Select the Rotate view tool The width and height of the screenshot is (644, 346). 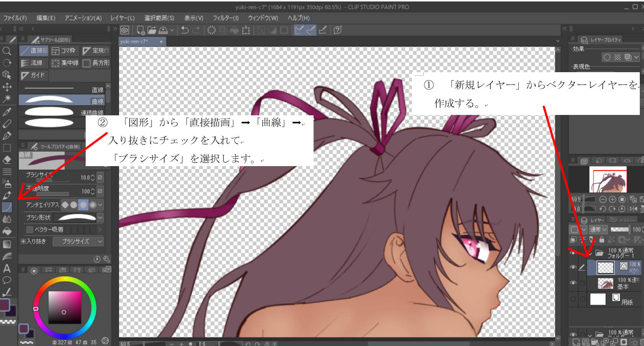(x=7, y=63)
